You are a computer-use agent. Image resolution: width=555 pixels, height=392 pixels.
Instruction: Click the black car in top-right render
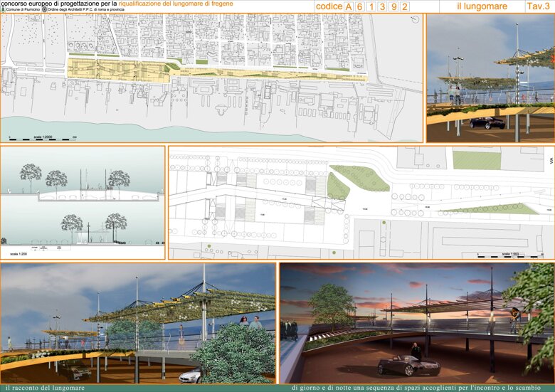click(487, 123)
